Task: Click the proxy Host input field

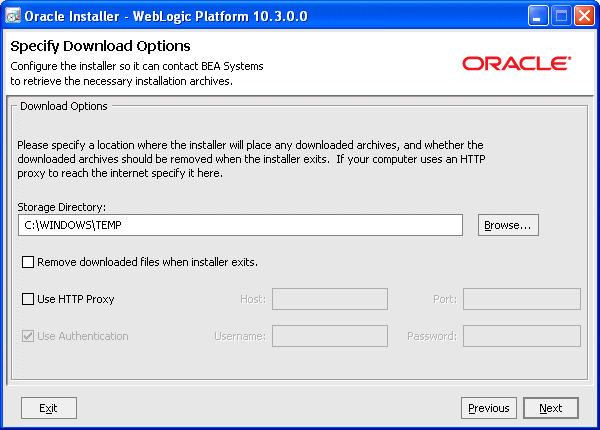Action: click(x=330, y=299)
